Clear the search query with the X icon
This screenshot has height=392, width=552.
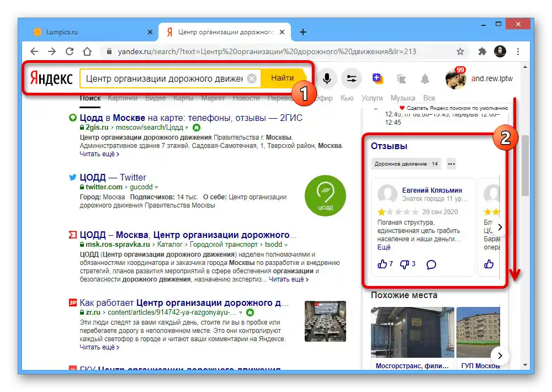click(252, 78)
